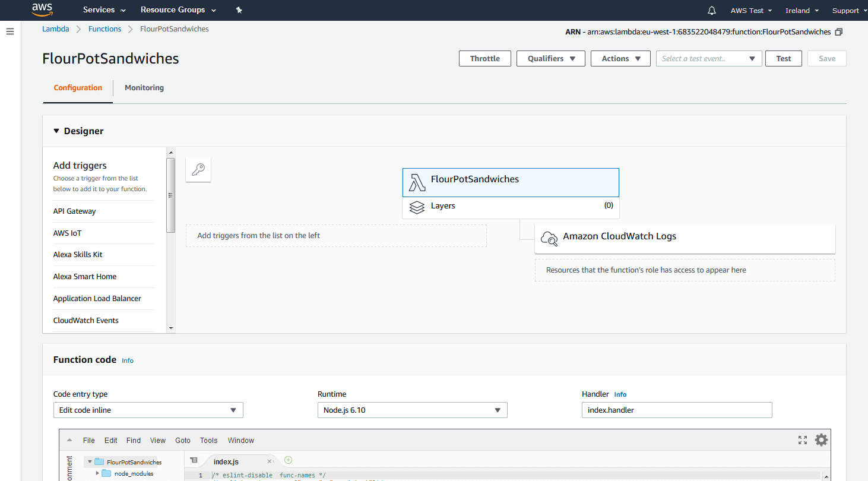Image resolution: width=868 pixels, height=481 pixels.
Task: Open the editor View menu
Action: click(x=158, y=441)
